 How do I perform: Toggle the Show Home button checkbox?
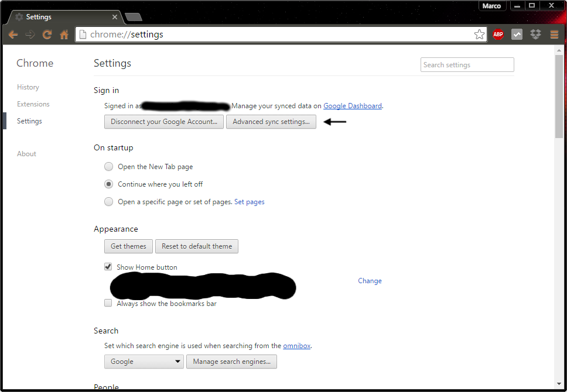(x=108, y=267)
